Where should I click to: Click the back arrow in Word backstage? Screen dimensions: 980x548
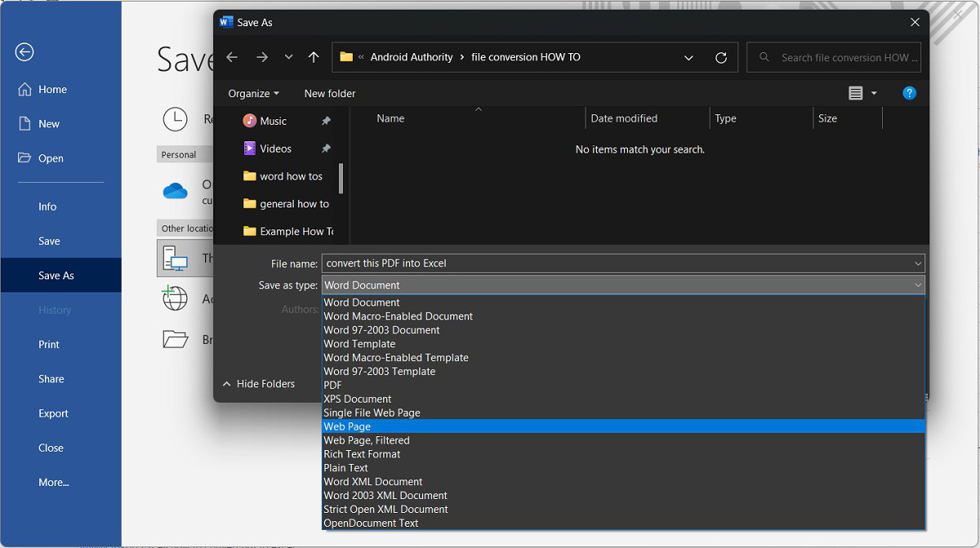pyautogui.click(x=24, y=52)
